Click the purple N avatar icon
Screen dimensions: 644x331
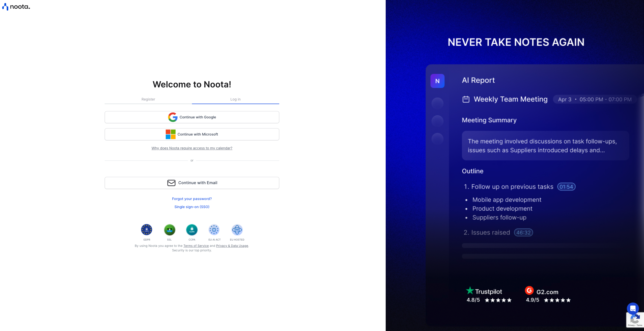click(437, 81)
